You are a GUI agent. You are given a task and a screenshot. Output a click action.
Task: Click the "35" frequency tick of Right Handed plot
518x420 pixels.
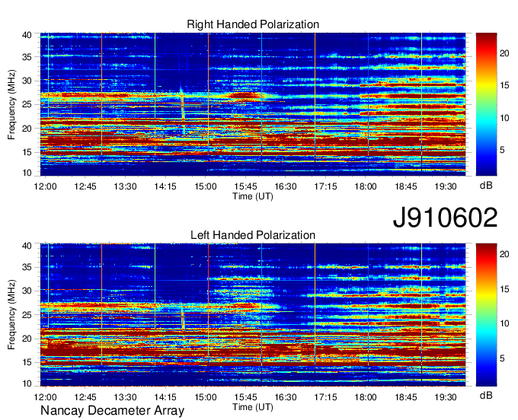click(x=27, y=57)
